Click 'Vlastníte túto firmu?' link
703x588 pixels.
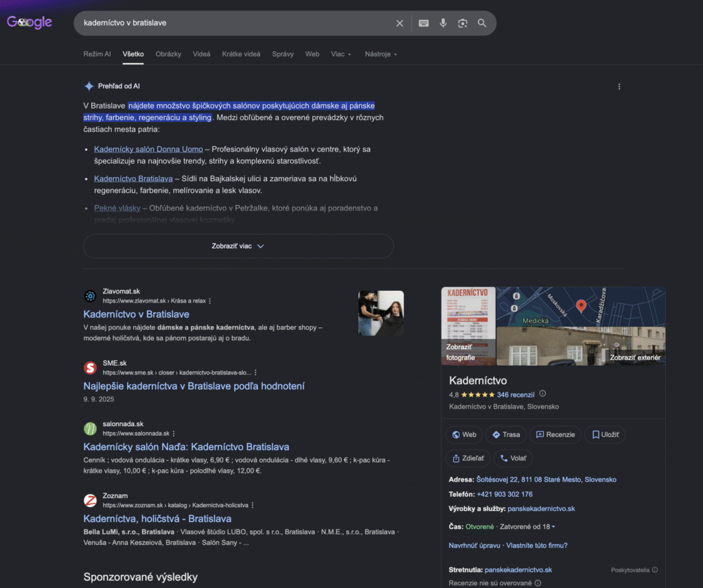[537, 545]
